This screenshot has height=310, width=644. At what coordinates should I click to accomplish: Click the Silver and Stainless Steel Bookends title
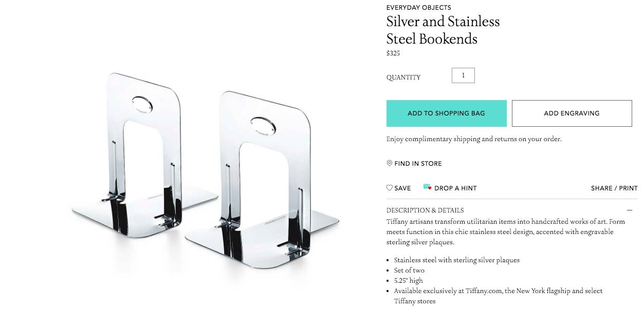443,30
